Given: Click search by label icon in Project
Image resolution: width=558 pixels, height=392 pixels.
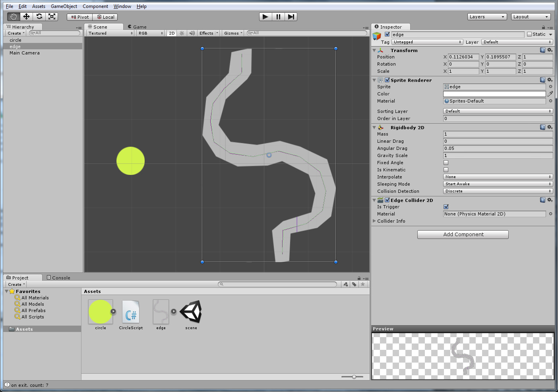Looking at the screenshot, I should point(354,284).
